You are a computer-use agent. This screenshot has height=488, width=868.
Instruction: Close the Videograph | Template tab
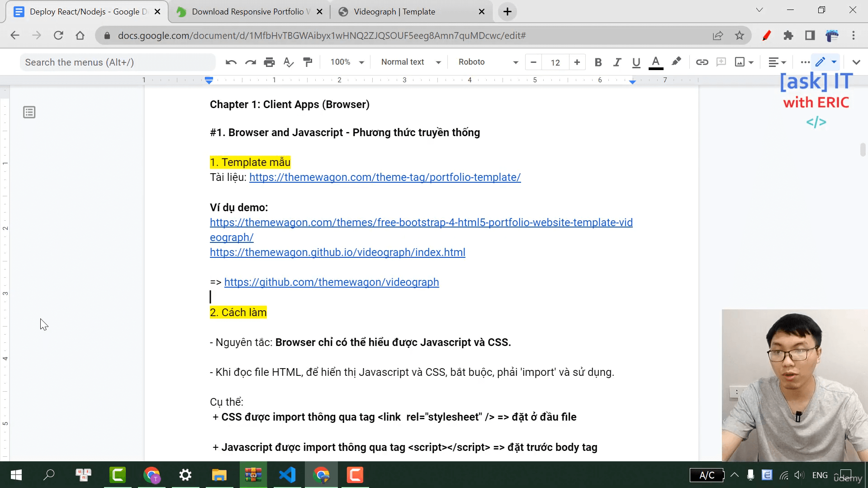point(482,12)
